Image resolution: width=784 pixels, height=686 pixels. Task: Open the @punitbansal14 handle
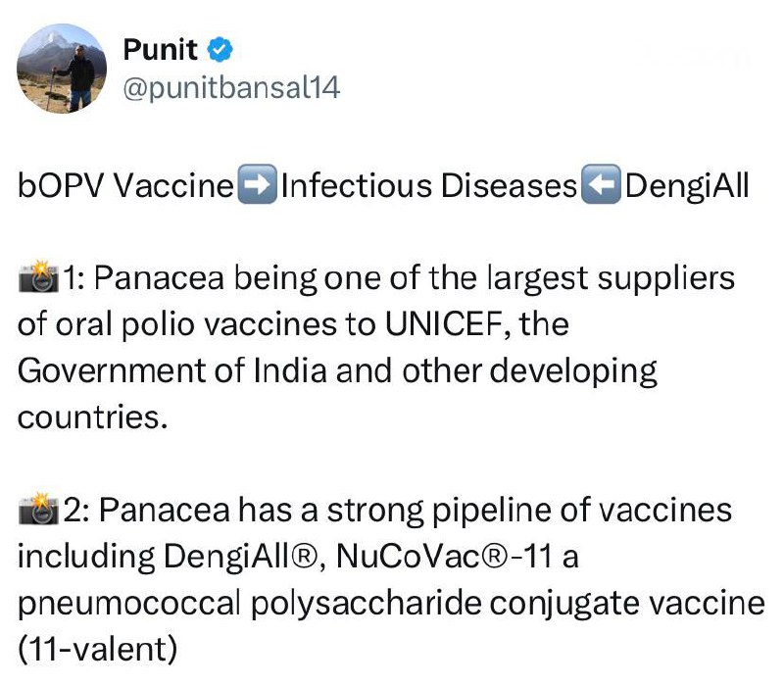pyautogui.click(x=231, y=88)
